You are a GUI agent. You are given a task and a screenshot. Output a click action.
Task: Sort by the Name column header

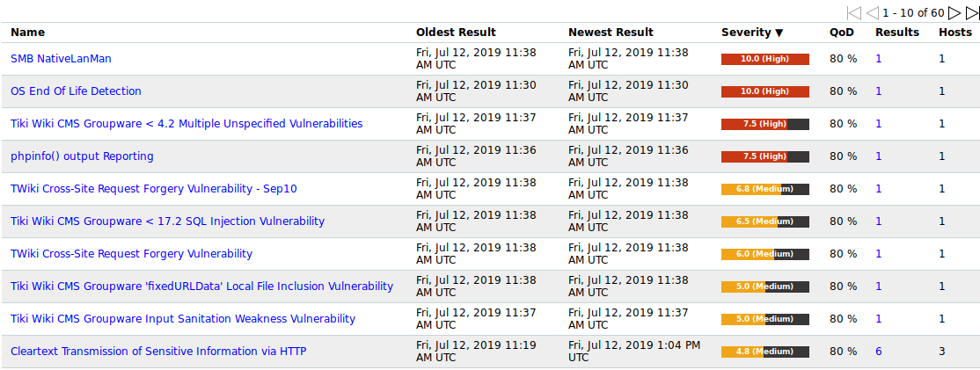(27, 33)
